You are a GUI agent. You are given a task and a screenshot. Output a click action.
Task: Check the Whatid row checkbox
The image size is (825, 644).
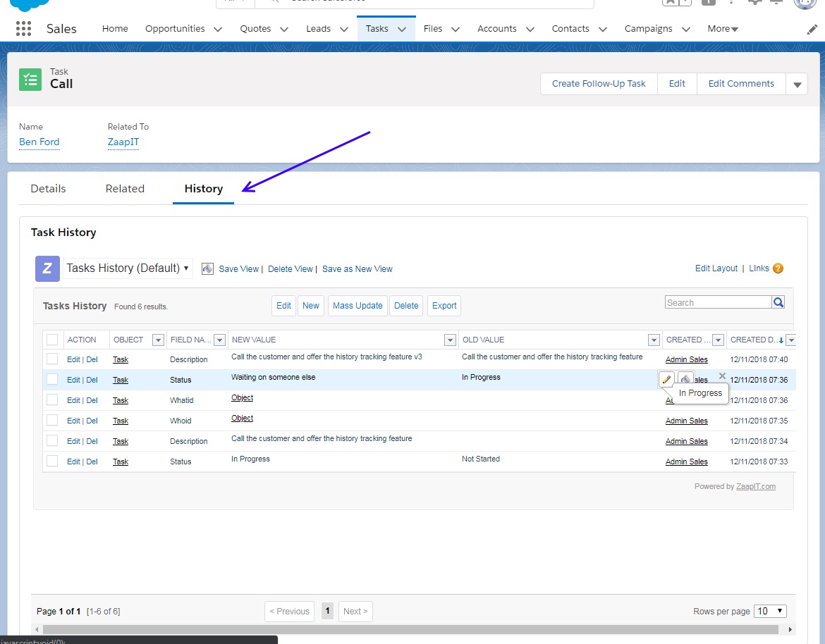(x=52, y=400)
